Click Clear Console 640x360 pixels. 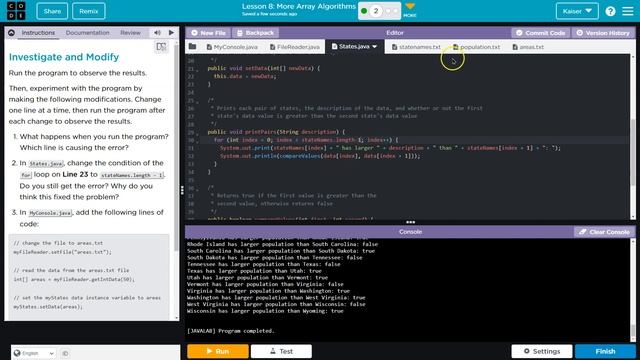click(x=604, y=232)
